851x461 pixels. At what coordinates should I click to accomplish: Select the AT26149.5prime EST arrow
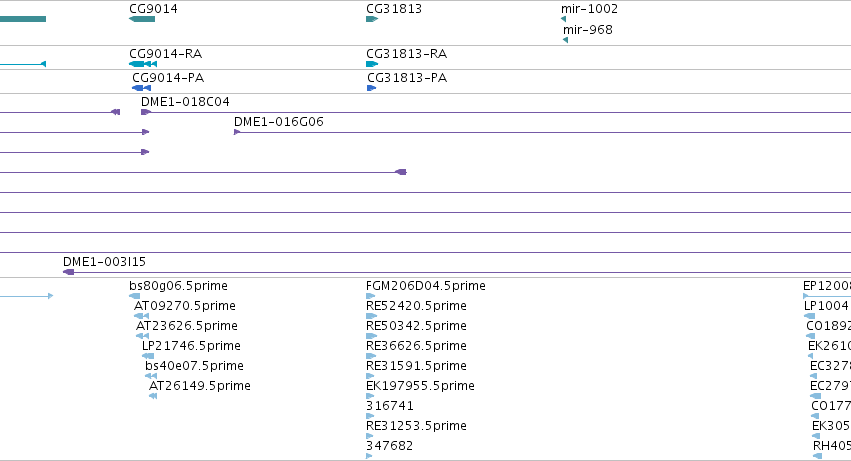[153, 396]
